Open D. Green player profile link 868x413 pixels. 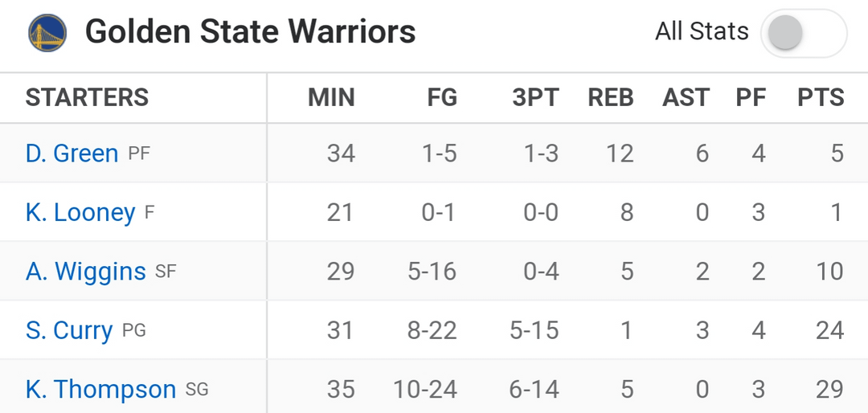(72, 153)
